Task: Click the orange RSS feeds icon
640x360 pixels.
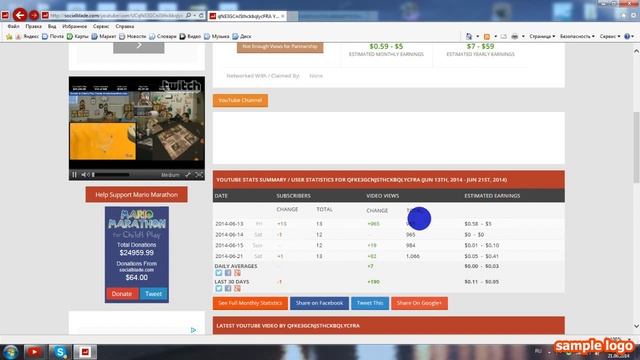Action: click(x=487, y=36)
